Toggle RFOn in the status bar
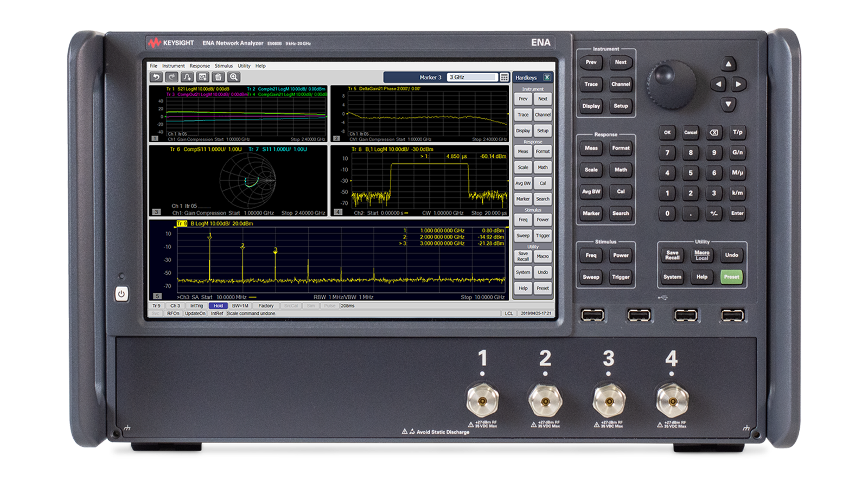The width and height of the screenshot is (868, 488). click(173, 313)
